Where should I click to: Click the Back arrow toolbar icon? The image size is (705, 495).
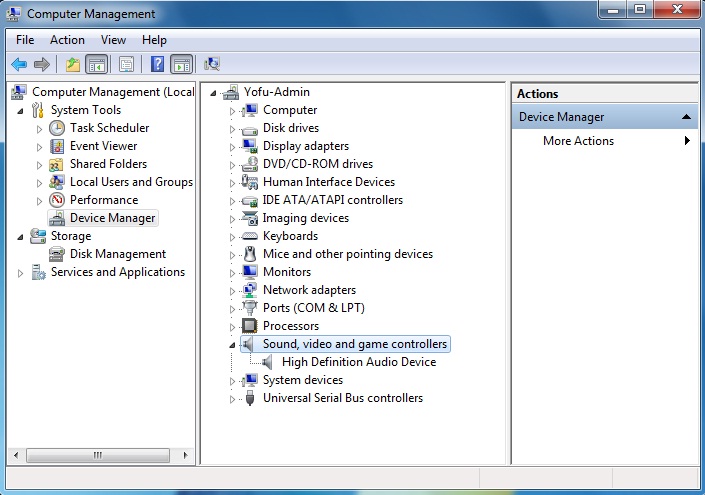pos(19,64)
